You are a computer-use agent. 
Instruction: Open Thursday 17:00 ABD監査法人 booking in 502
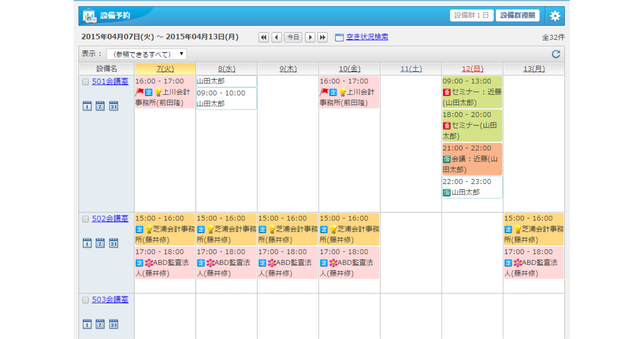pyautogui.click(x=288, y=263)
